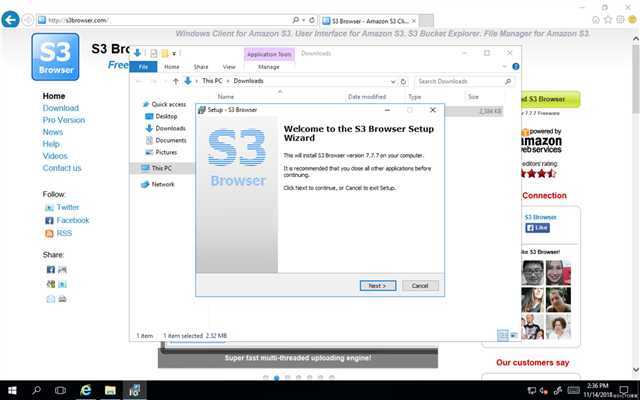The height and width of the screenshot is (400, 640).
Task: Refresh the Downloads folder in Explorer
Action: [403, 81]
